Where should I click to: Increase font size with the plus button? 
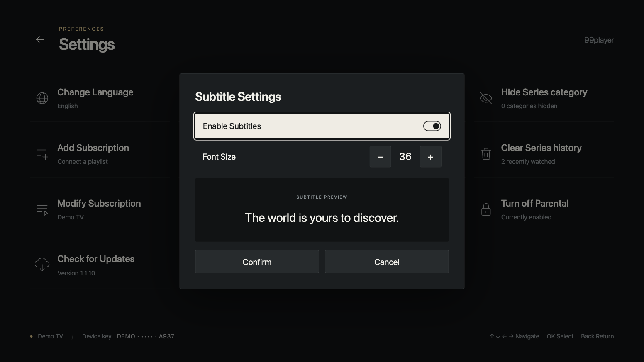430,157
